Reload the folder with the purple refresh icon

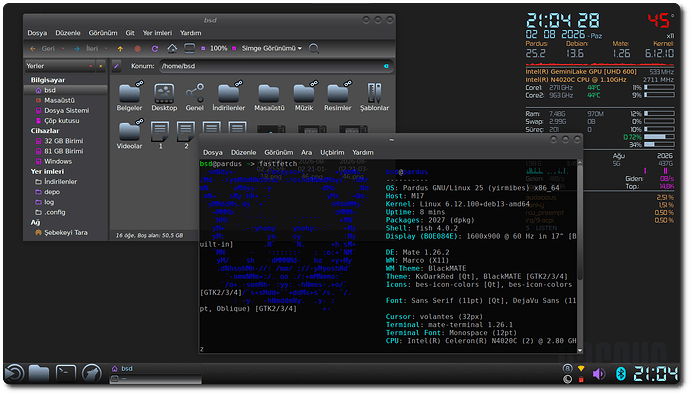tap(154, 48)
